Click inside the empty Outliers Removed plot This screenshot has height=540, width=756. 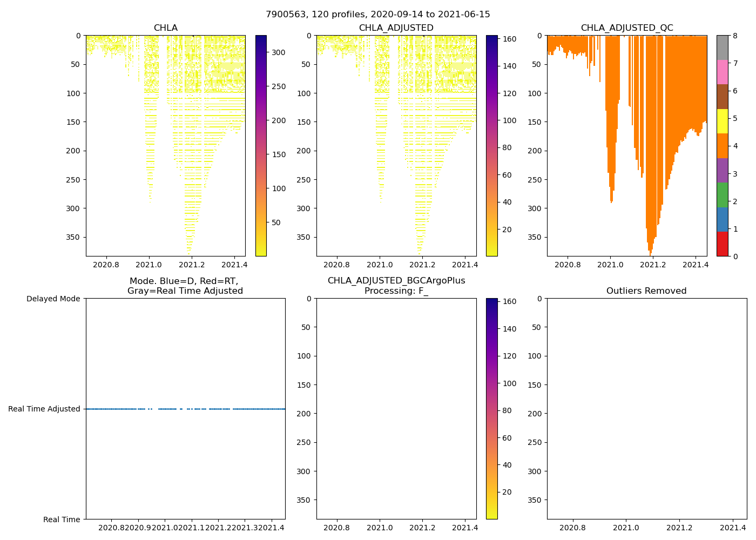(646, 409)
